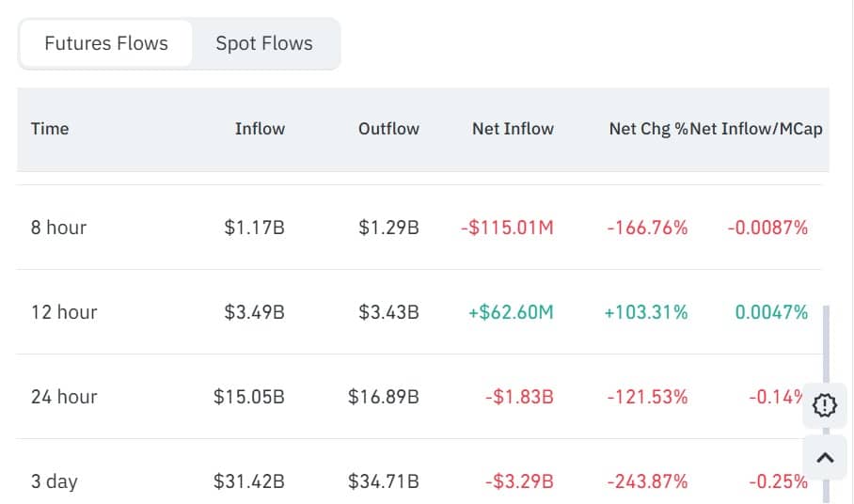
Task: Click the $34.71B outflow value
Action: (x=383, y=480)
